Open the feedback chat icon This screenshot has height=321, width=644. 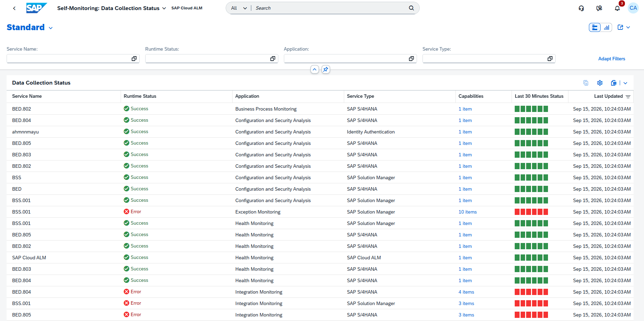[599, 8]
